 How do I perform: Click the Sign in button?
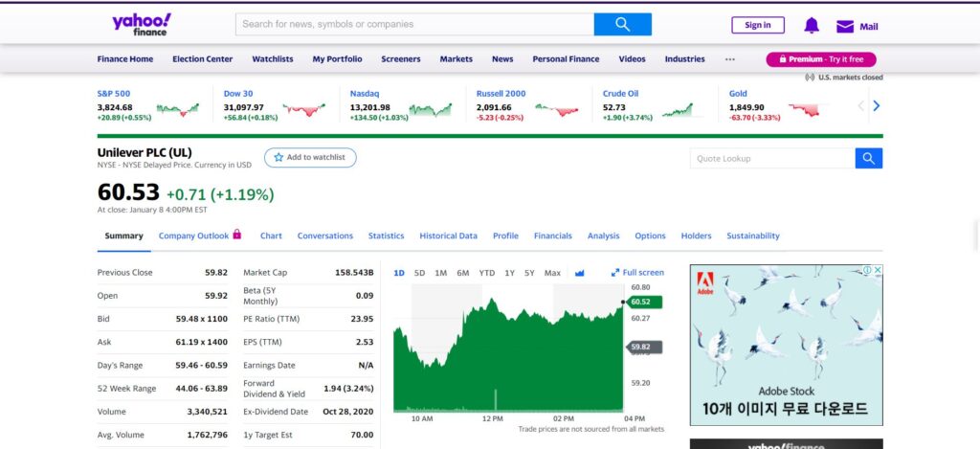click(757, 26)
